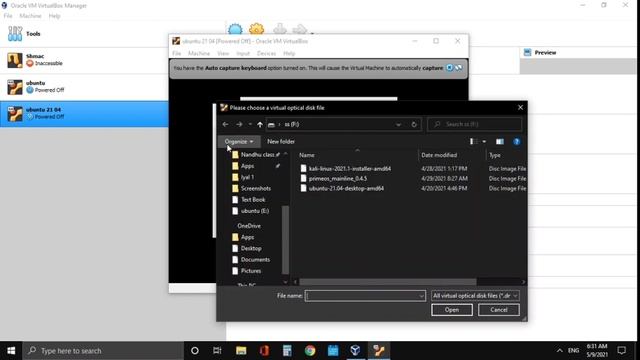Select the Text Book item
Image resolution: width=640 pixels, height=360 pixels.
click(x=253, y=200)
